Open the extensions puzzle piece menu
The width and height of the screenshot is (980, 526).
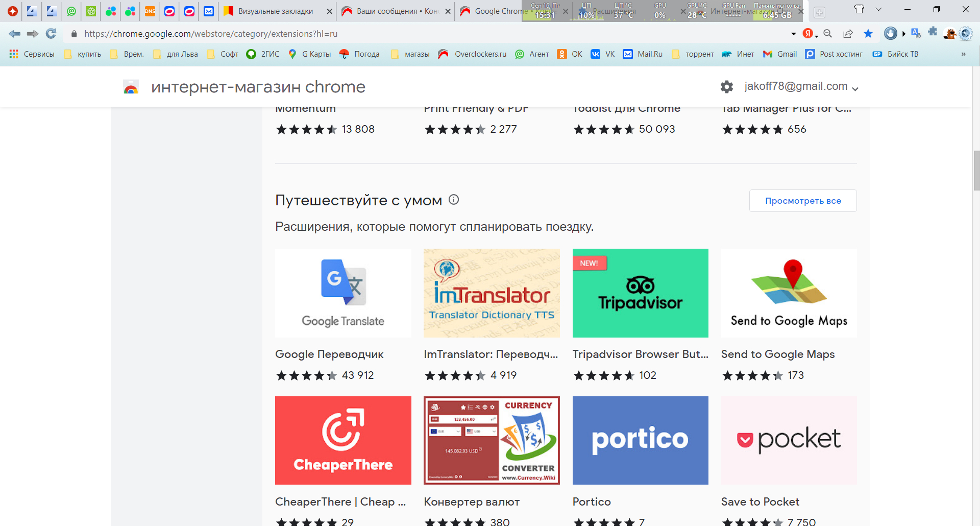[933, 32]
